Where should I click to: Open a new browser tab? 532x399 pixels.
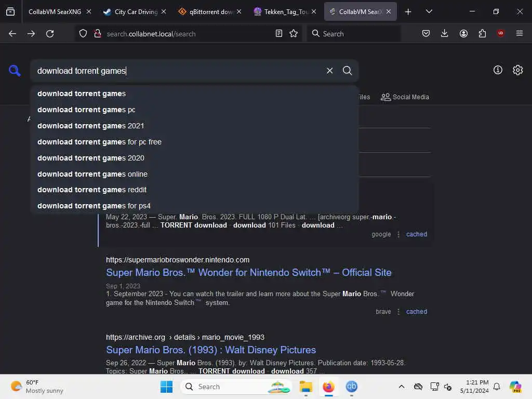408,12
